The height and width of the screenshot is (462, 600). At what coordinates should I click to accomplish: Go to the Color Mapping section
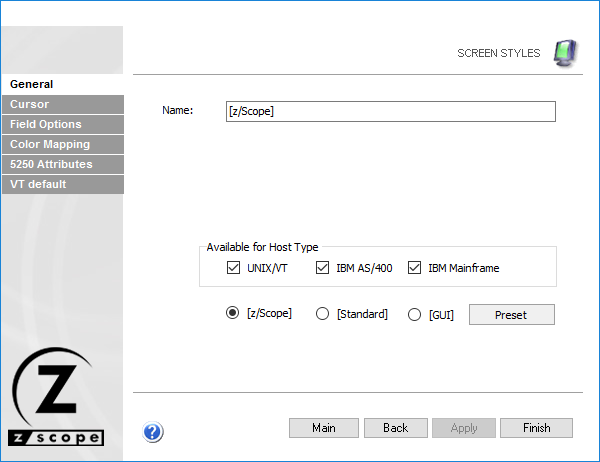coord(63,144)
